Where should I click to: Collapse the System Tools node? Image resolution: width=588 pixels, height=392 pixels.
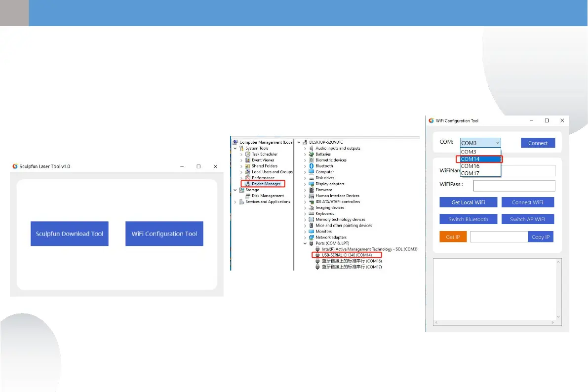[x=235, y=148]
